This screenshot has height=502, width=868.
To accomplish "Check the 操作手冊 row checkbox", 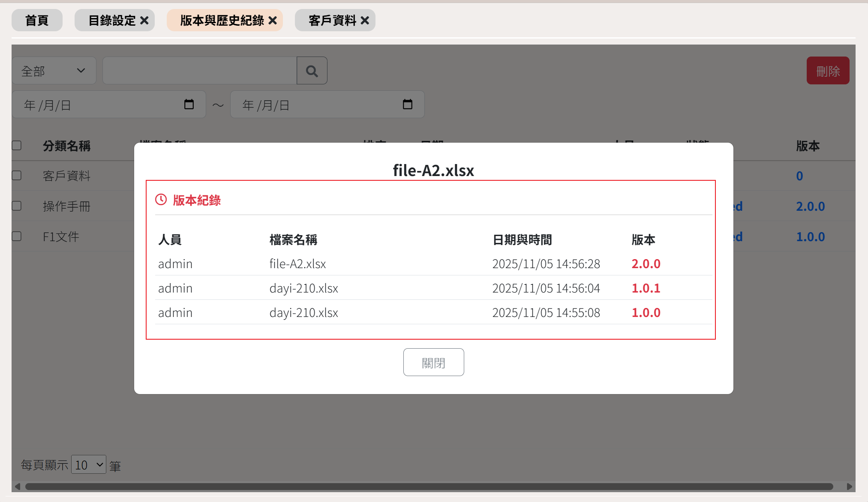I will tap(17, 206).
